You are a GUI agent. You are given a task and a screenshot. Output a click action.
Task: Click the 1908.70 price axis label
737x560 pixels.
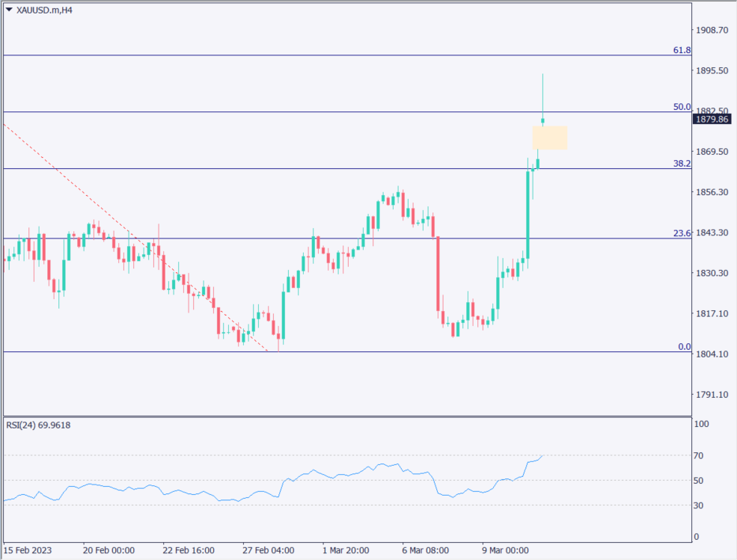point(712,31)
